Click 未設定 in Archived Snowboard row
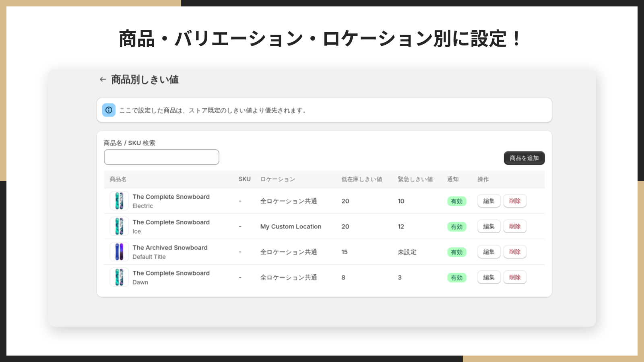 coord(407,252)
